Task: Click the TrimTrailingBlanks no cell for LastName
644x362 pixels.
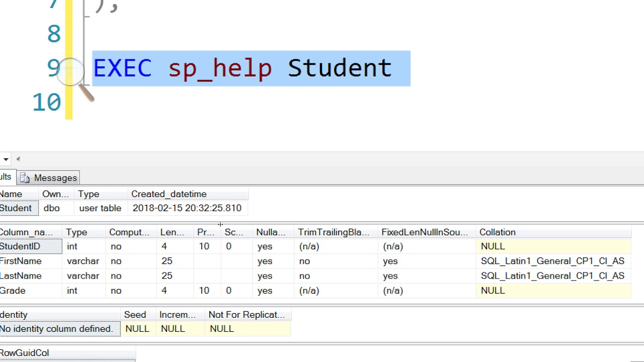Action: [x=336, y=276]
